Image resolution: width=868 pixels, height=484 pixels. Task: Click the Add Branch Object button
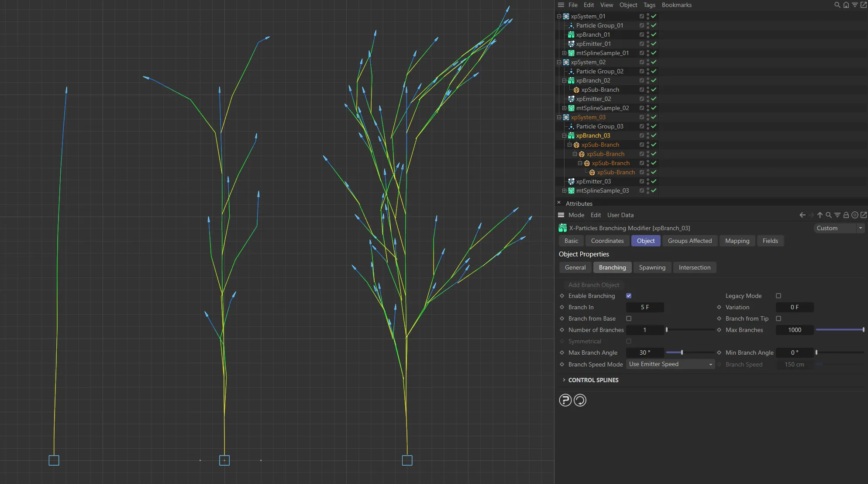(x=593, y=285)
